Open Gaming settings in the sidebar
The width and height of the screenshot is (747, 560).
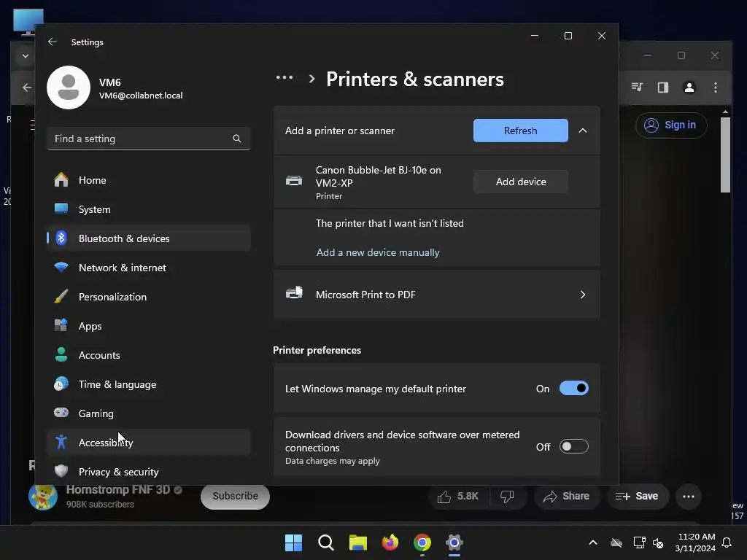pos(149,413)
